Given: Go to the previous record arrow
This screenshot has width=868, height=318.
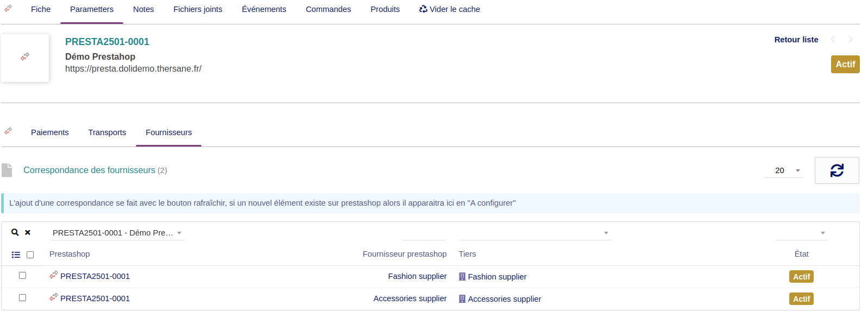Looking at the screenshot, I should point(833,40).
